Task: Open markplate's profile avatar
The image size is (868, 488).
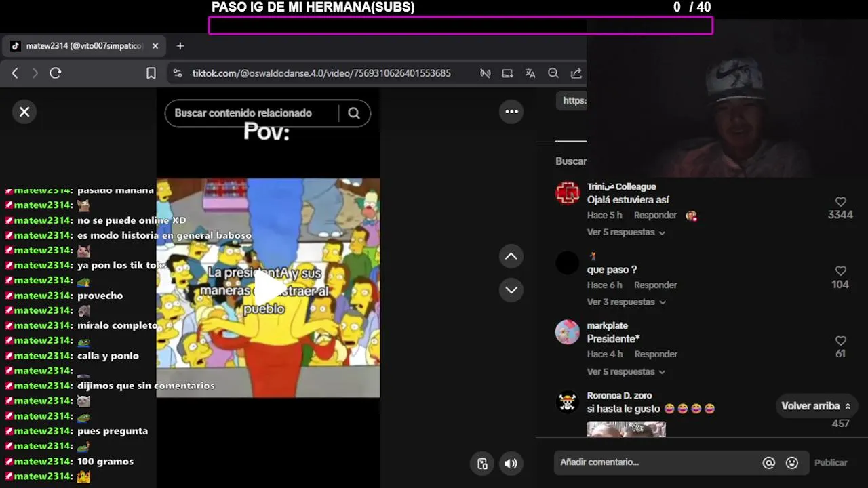Action: 568,332
